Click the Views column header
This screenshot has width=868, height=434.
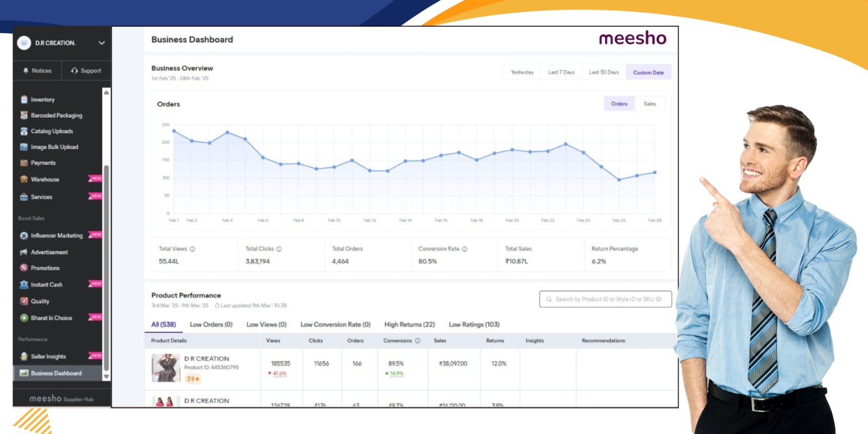[x=273, y=341]
